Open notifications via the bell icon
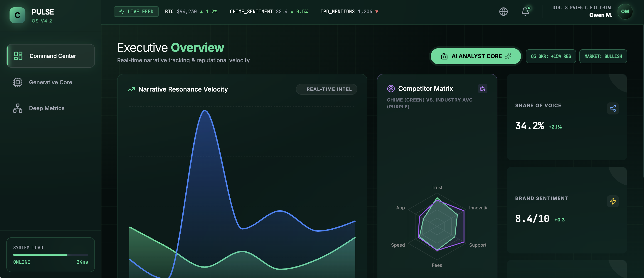The width and height of the screenshot is (644, 278). click(525, 12)
